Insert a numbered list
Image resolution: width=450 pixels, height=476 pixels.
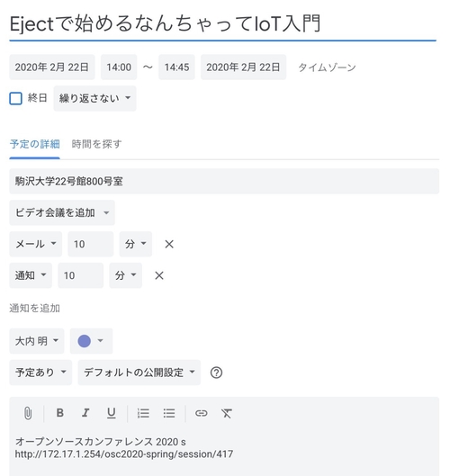143,413
